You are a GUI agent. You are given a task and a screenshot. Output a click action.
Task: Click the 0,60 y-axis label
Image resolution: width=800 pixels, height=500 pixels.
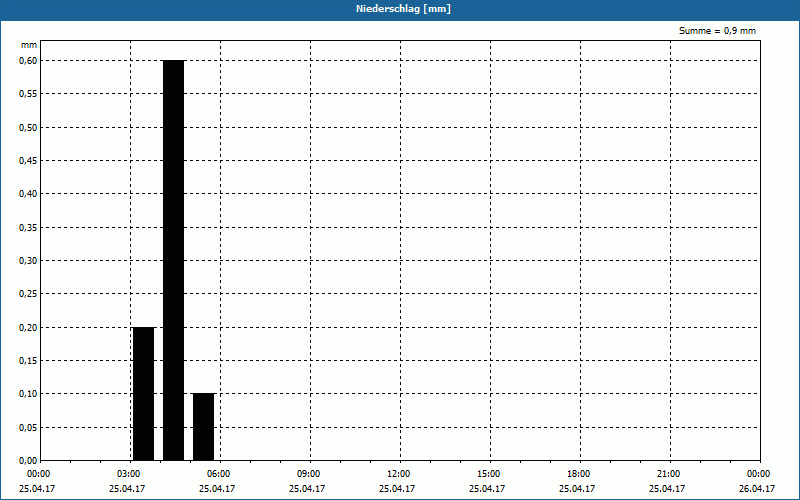[28, 61]
